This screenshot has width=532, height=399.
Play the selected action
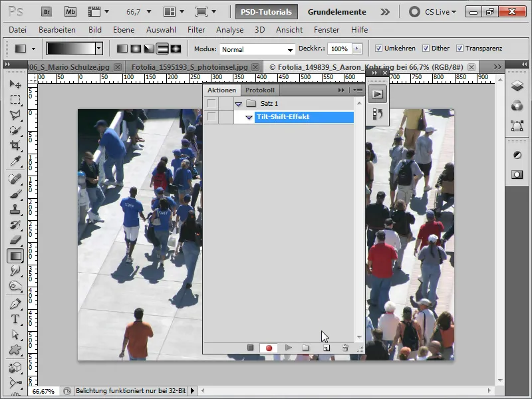pos(289,347)
